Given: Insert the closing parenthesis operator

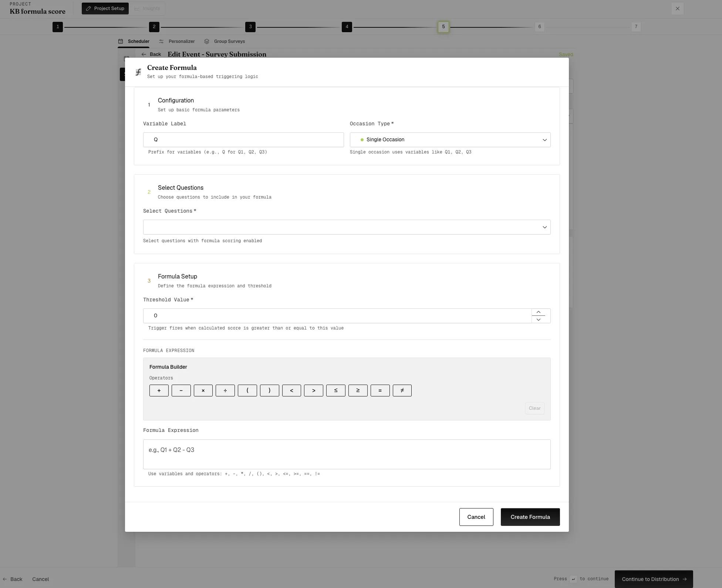Looking at the screenshot, I should point(270,391).
